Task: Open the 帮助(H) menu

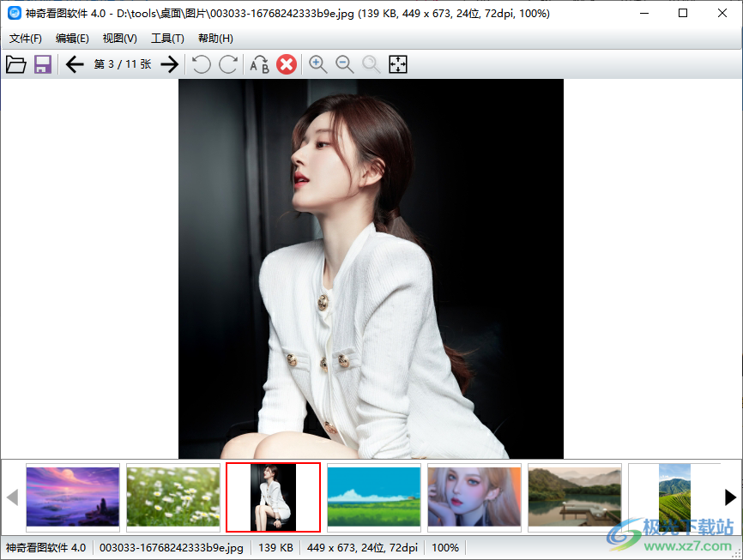Action: [x=215, y=39]
